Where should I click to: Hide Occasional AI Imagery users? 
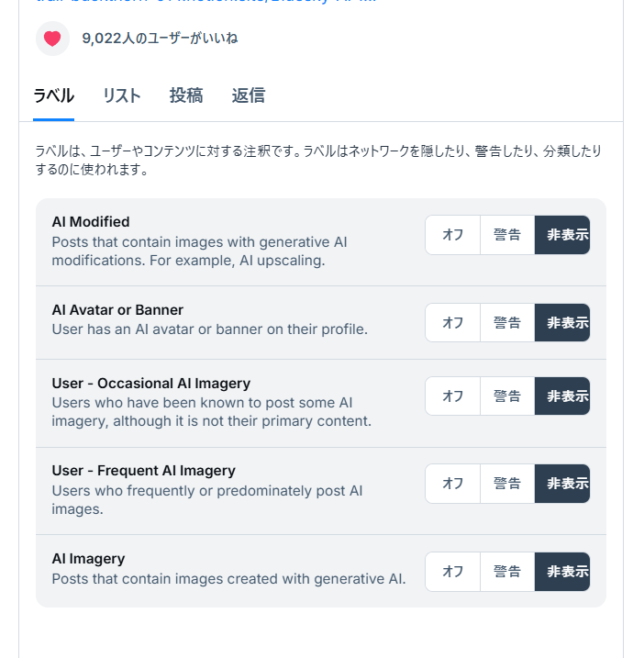click(x=562, y=396)
